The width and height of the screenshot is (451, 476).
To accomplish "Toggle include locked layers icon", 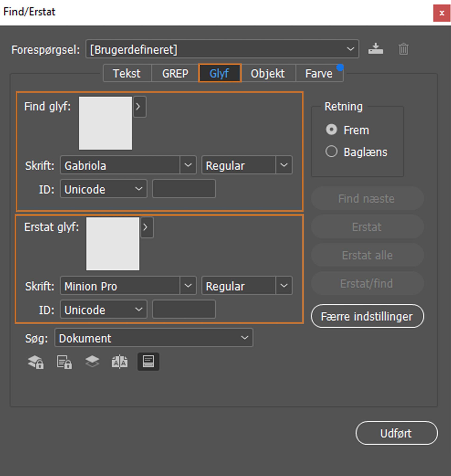I will 35,362.
